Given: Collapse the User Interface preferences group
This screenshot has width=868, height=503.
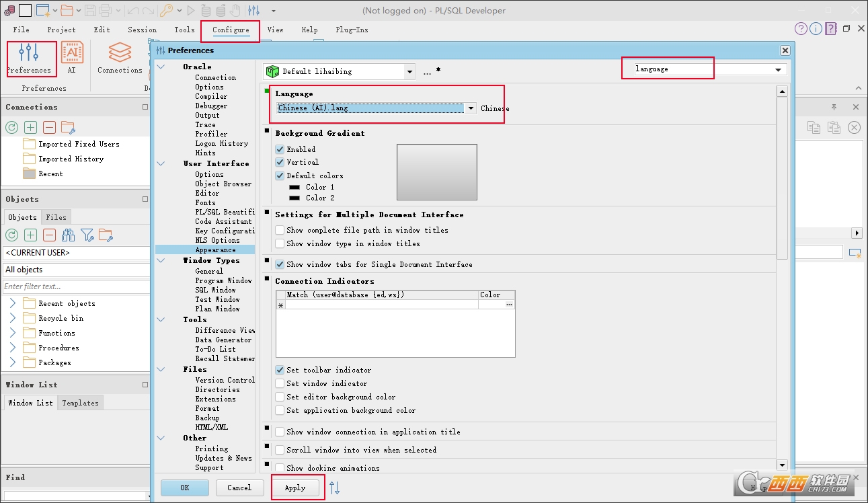Looking at the screenshot, I should [x=161, y=163].
